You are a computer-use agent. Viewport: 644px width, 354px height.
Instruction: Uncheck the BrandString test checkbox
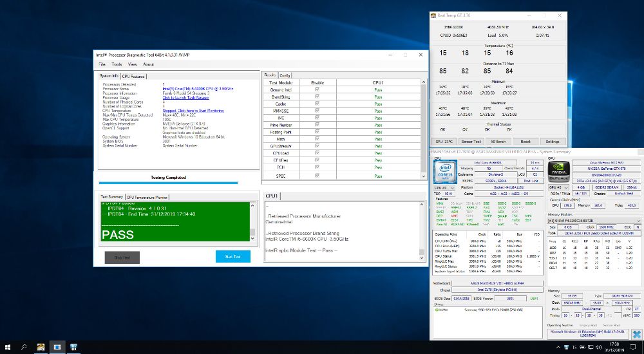point(317,97)
